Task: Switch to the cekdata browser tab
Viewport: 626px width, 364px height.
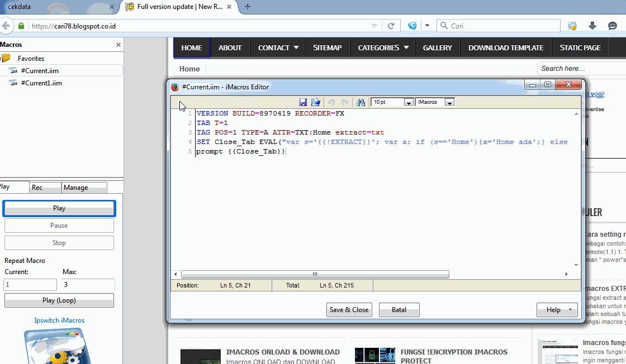Action: point(56,7)
